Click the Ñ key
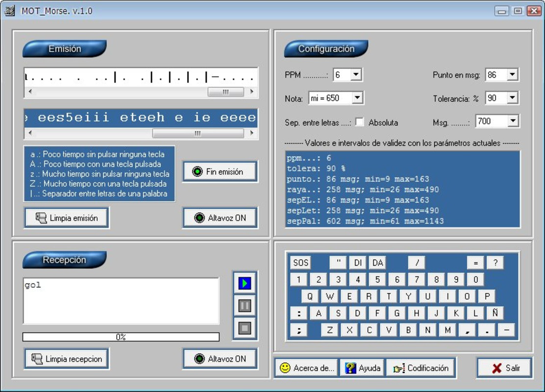 point(495,314)
